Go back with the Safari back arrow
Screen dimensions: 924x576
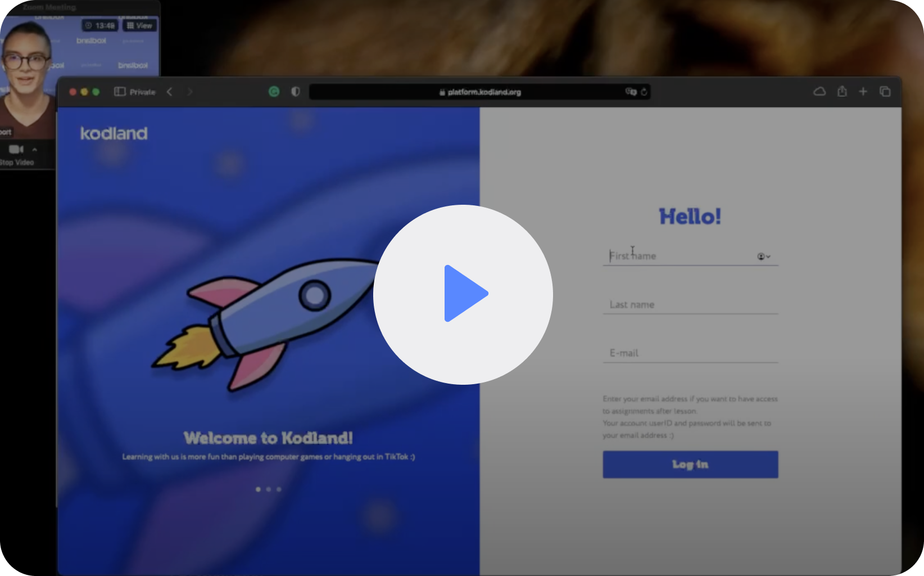tap(169, 92)
